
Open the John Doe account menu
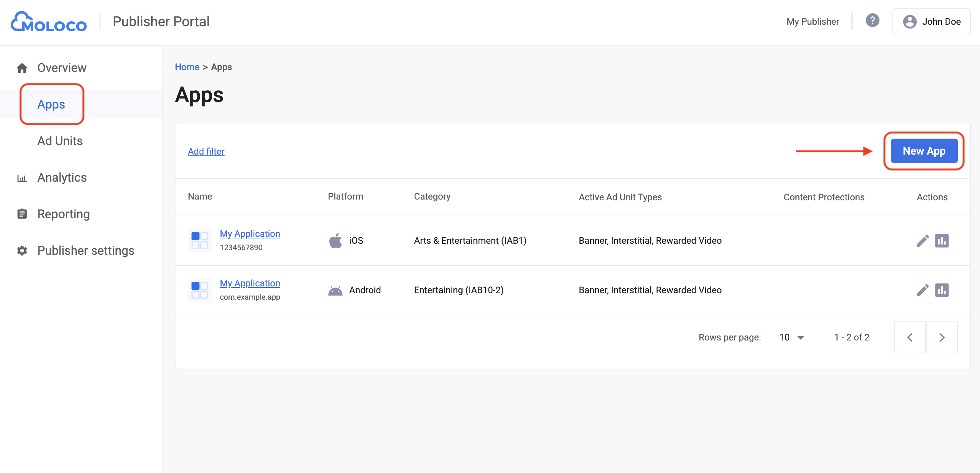932,22
